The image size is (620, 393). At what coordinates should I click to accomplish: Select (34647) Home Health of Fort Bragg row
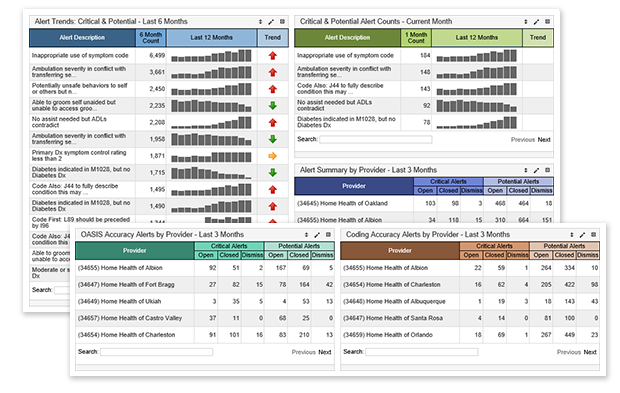pos(205,285)
